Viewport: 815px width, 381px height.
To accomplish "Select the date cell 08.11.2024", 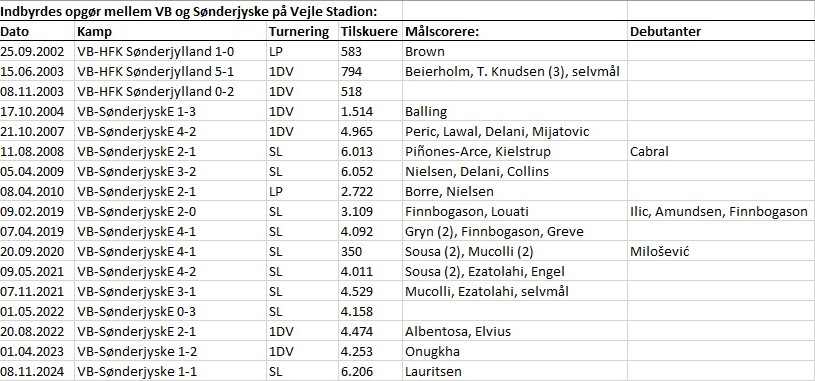I will 37,371.
